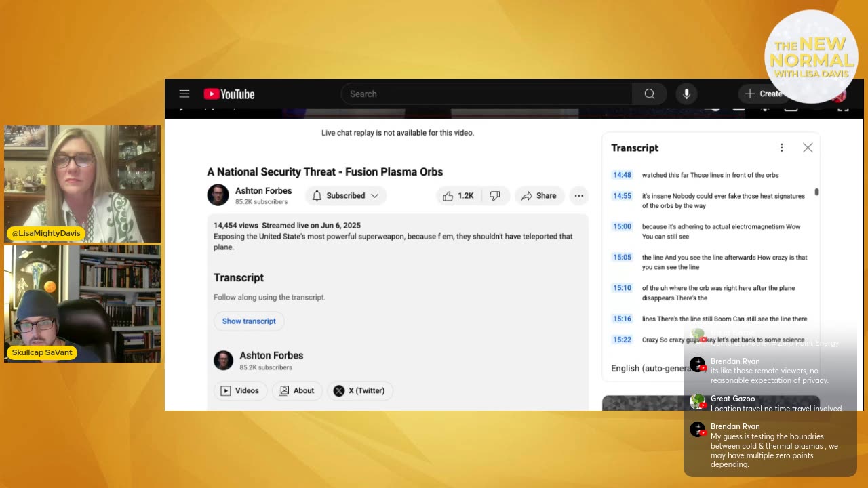Select transcript line 'because it's adhering to actual electromagnetism'
The image size is (868, 488).
click(722, 232)
